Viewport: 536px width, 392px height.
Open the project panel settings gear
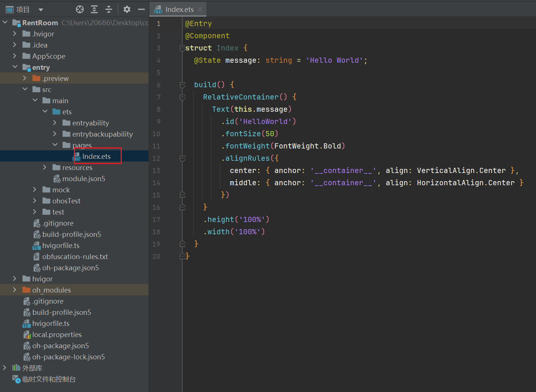pyautogui.click(x=127, y=9)
